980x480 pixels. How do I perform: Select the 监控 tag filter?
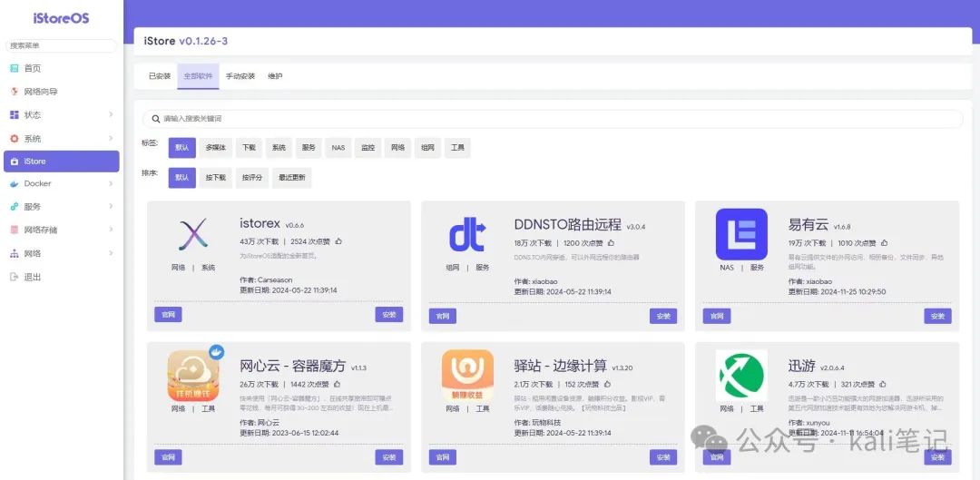point(368,148)
